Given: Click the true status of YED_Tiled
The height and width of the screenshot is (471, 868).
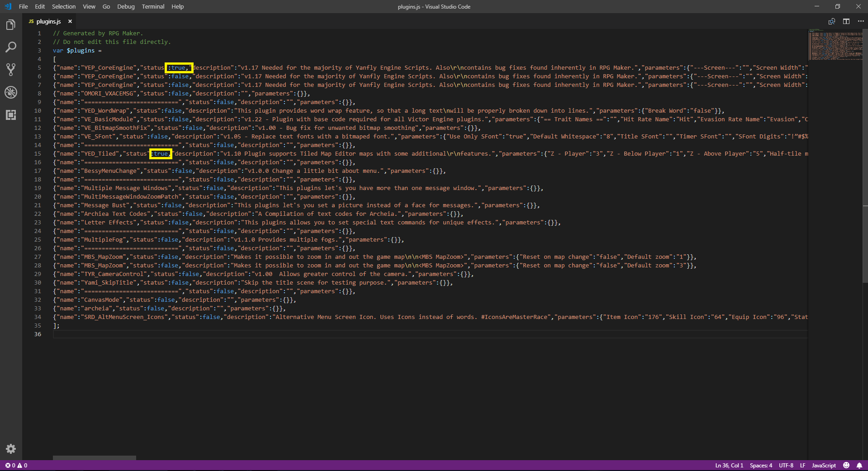Looking at the screenshot, I should coord(161,154).
